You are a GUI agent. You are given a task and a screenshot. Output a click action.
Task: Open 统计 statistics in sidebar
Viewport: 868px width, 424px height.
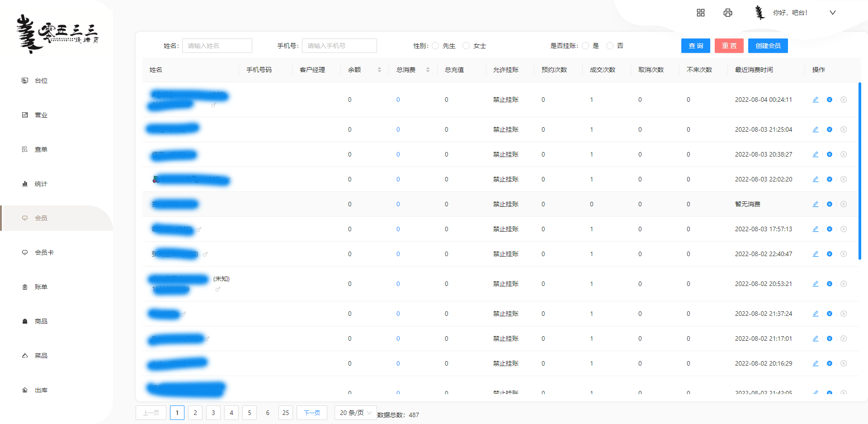click(x=41, y=184)
